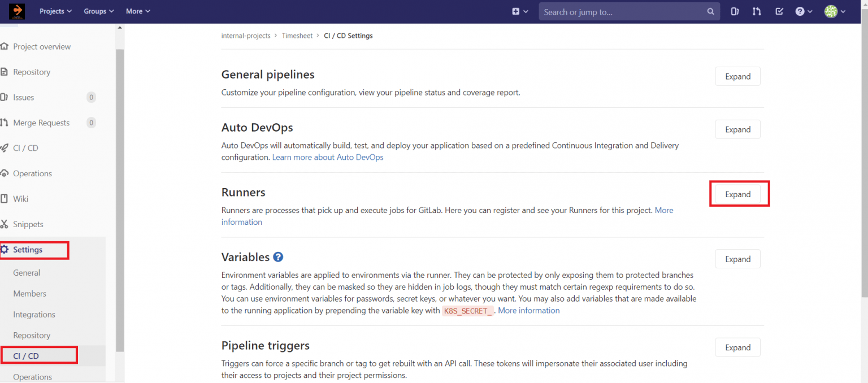Click the Issues count badge
868x383 pixels.
91,97
